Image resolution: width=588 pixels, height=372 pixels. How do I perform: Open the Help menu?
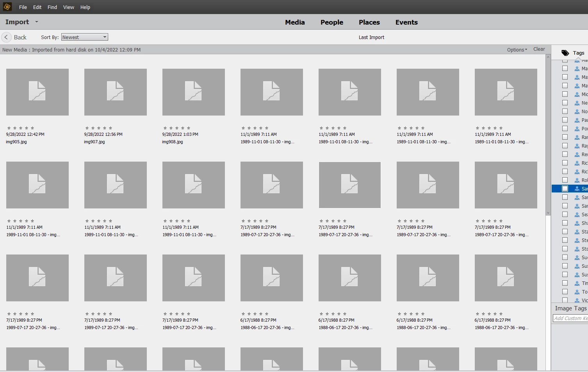pos(85,7)
